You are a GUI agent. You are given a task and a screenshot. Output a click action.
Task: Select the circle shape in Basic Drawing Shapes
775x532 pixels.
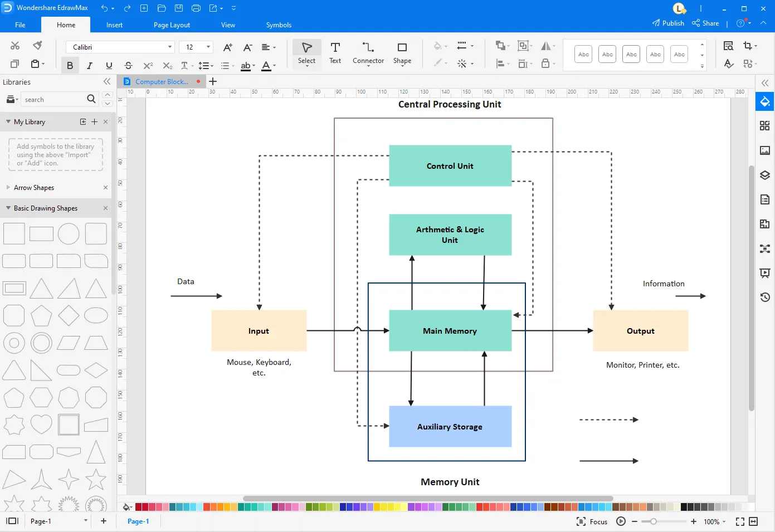click(x=69, y=234)
